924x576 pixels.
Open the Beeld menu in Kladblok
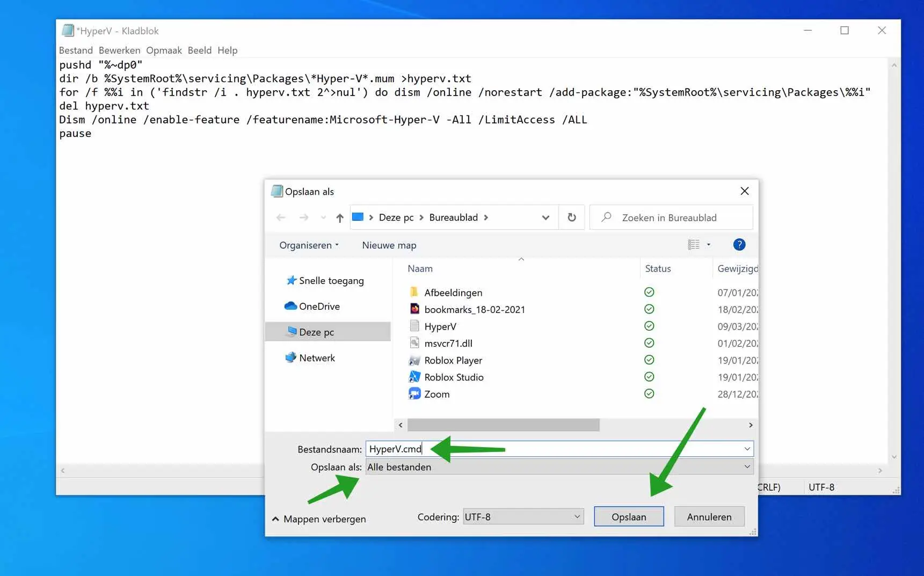coord(200,50)
